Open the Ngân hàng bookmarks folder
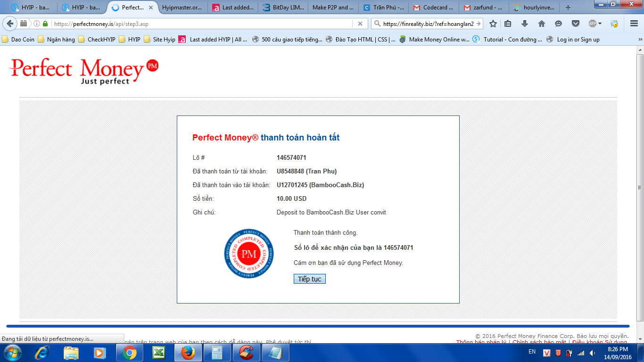644x362 pixels. click(57, 40)
